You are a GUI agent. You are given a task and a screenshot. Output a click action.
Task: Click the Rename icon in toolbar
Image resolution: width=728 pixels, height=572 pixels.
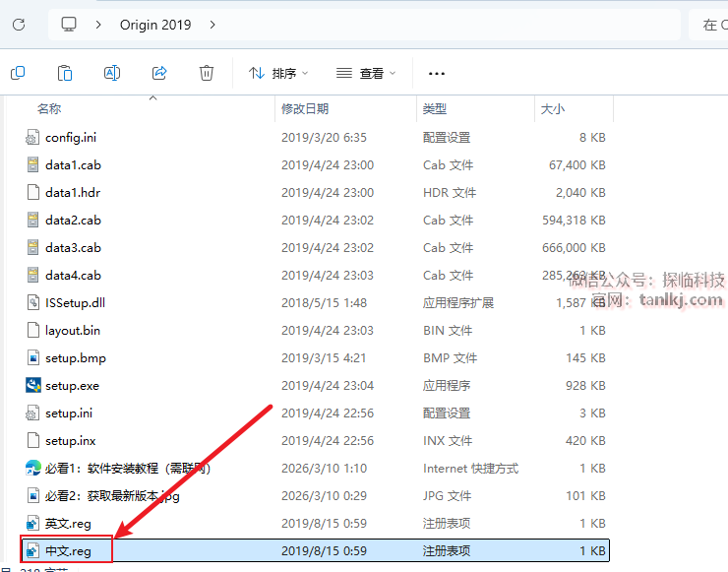(x=112, y=73)
